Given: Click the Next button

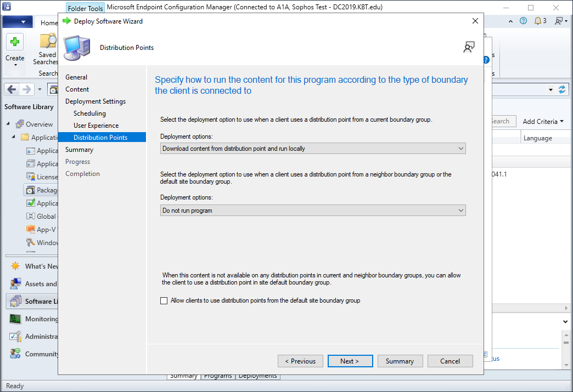Looking at the screenshot, I should tap(350, 361).
